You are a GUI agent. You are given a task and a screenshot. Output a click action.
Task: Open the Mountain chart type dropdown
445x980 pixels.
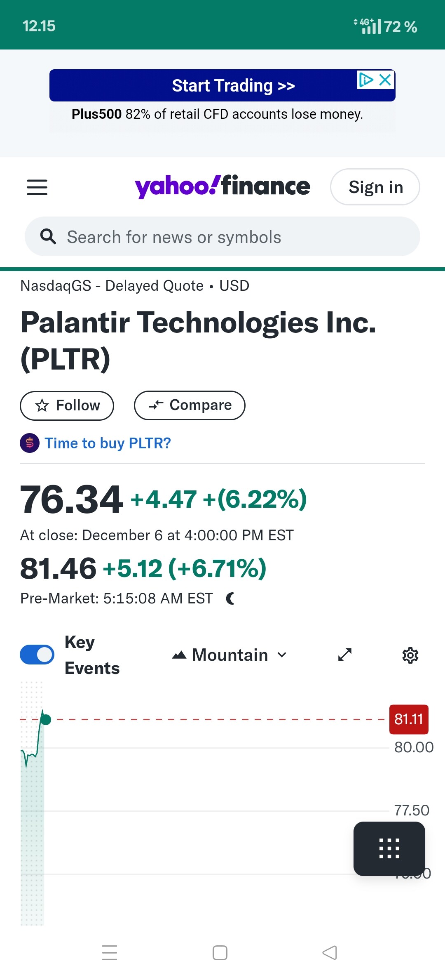tap(230, 655)
